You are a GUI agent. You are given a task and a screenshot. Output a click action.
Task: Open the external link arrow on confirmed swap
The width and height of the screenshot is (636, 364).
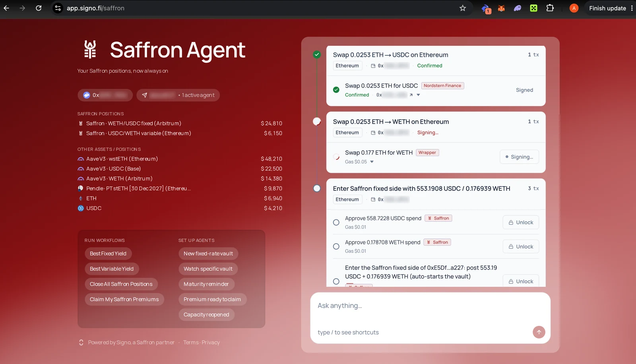[x=411, y=95]
